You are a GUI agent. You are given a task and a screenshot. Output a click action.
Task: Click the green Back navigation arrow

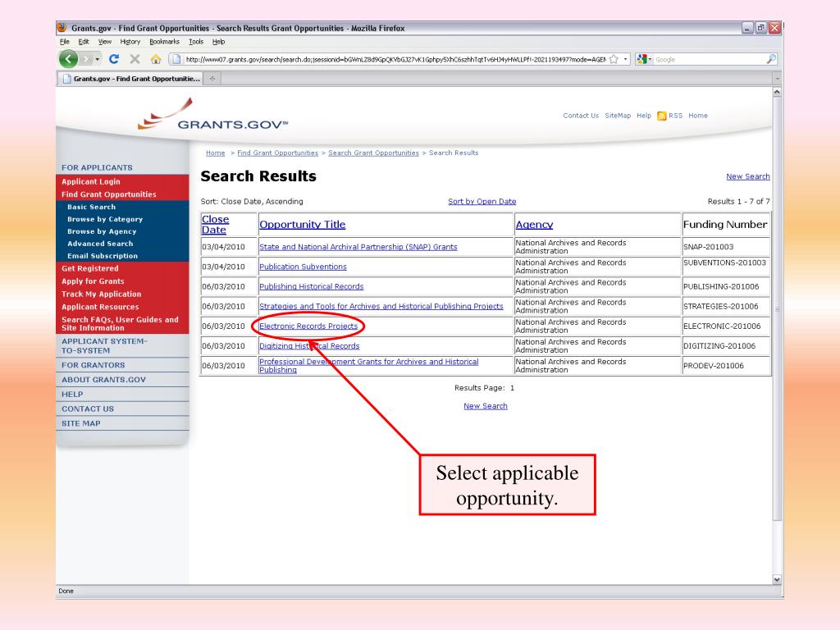point(68,59)
